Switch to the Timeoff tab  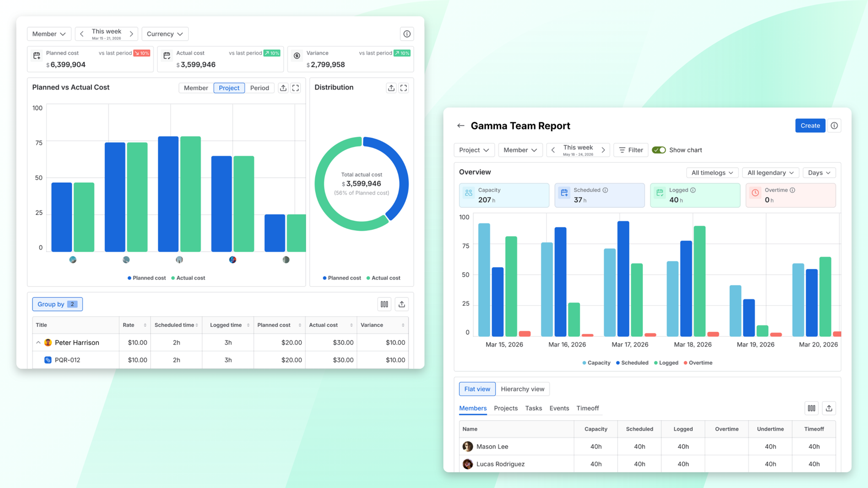point(588,408)
